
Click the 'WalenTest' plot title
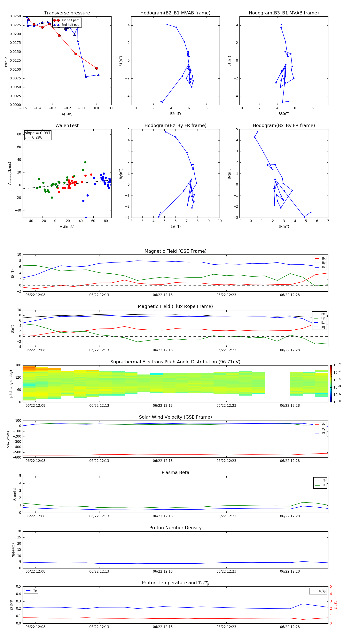click(x=67, y=125)
